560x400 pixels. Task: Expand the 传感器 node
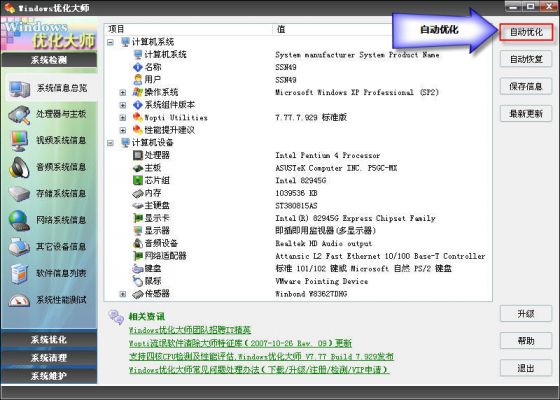click(x=123, y=294)
